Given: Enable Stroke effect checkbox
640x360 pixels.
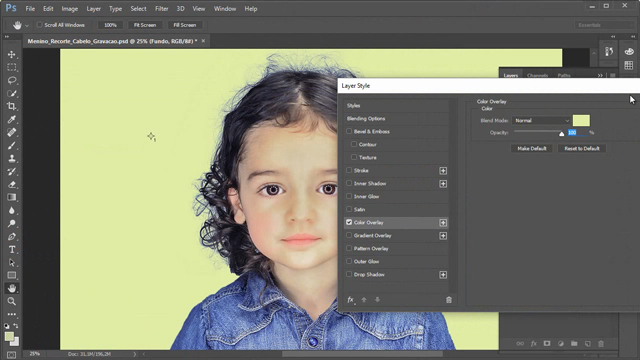Looking at the screenshot, I should [349, 170].
